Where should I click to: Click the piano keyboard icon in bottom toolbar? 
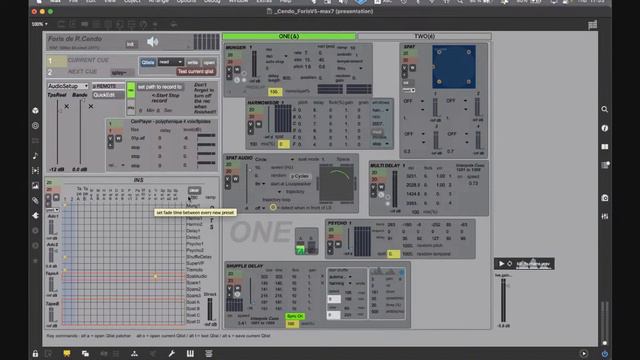pyautogui.click(x=190, y=353)
